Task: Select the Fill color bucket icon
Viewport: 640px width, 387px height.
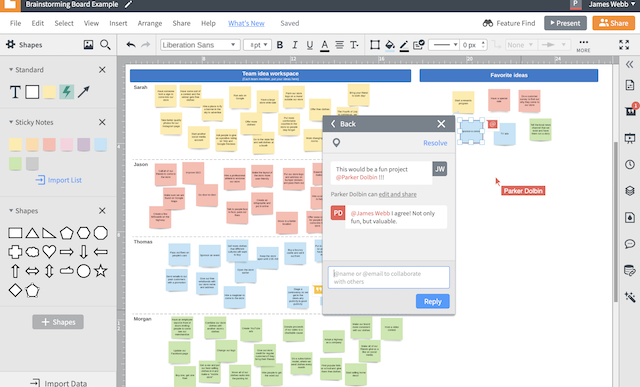Action: (390, 45)
